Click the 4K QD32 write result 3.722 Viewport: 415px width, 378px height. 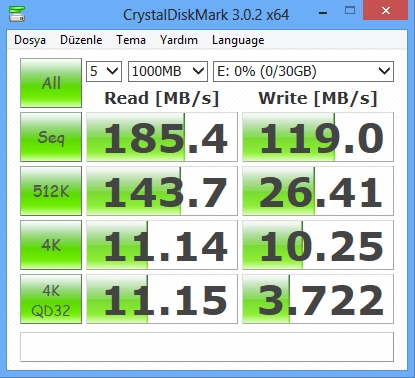coord(318,299)
